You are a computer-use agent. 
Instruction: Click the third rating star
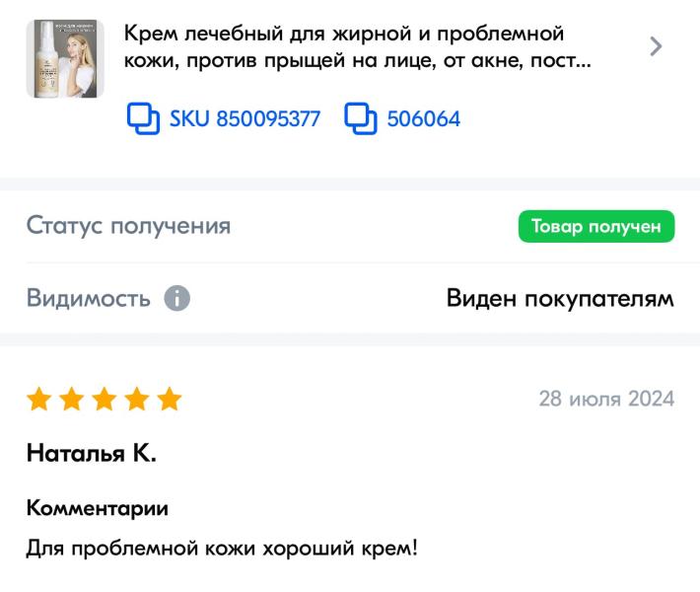coord(105,400)
